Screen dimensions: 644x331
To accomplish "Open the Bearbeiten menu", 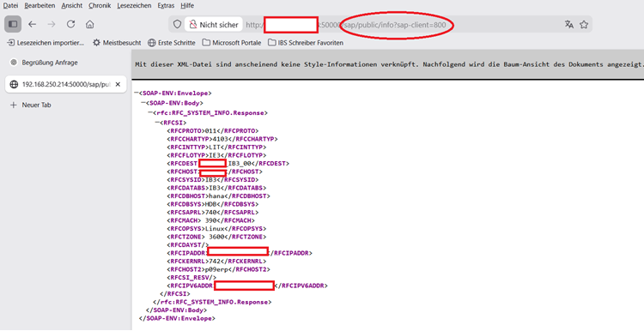I will 39,5.
